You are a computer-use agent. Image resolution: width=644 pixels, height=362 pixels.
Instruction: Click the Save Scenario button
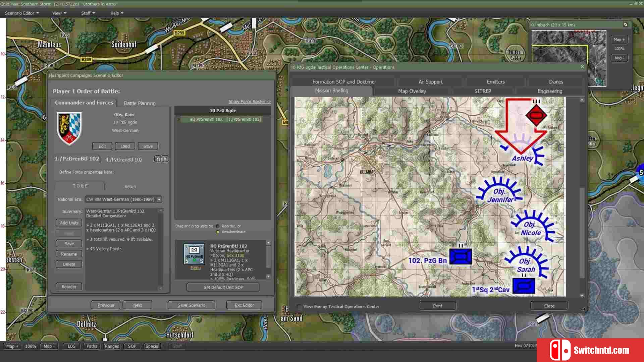[192, 305]
